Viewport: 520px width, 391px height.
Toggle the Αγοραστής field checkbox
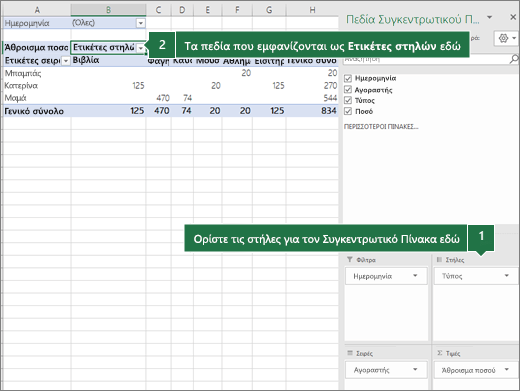coord(348,89)
